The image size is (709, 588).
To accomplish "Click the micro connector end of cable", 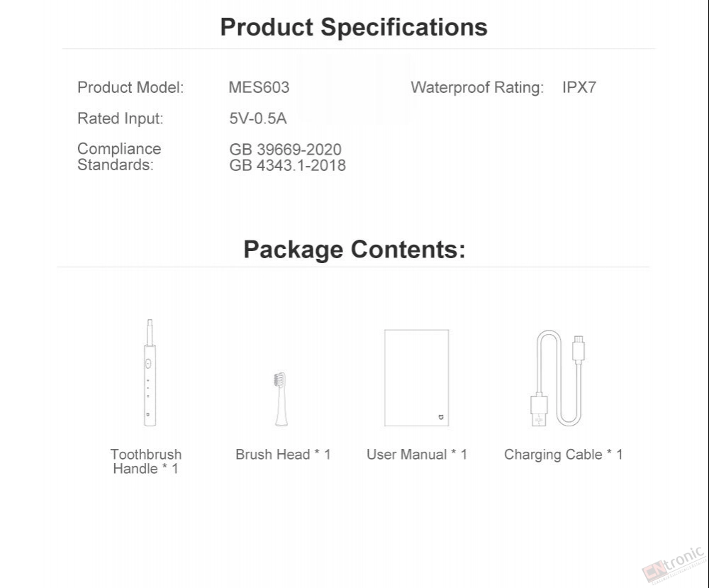I will 579,348.
